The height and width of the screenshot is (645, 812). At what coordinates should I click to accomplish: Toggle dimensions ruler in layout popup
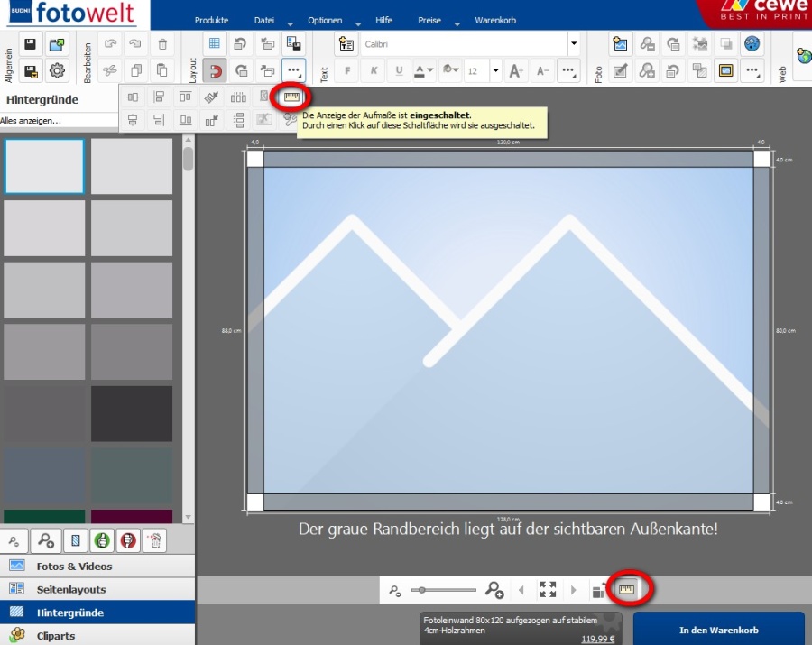291,97
